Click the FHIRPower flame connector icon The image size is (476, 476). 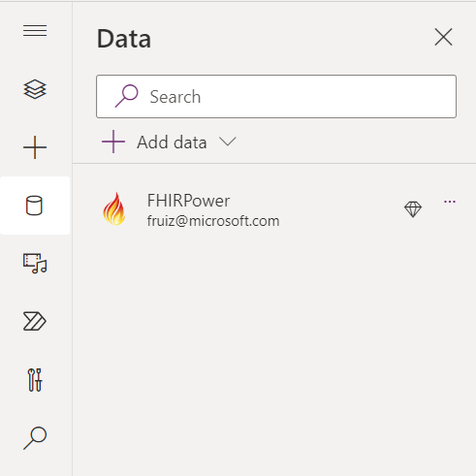[x=114, y=209]
